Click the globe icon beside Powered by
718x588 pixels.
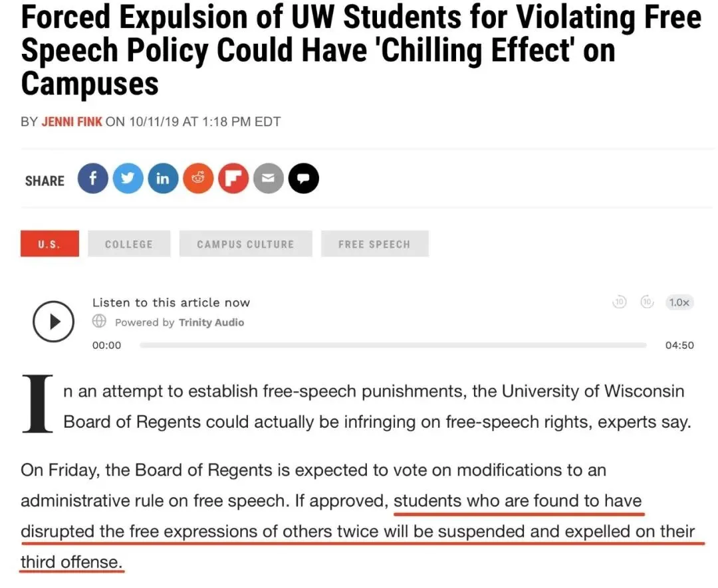(x=100, y=322)
